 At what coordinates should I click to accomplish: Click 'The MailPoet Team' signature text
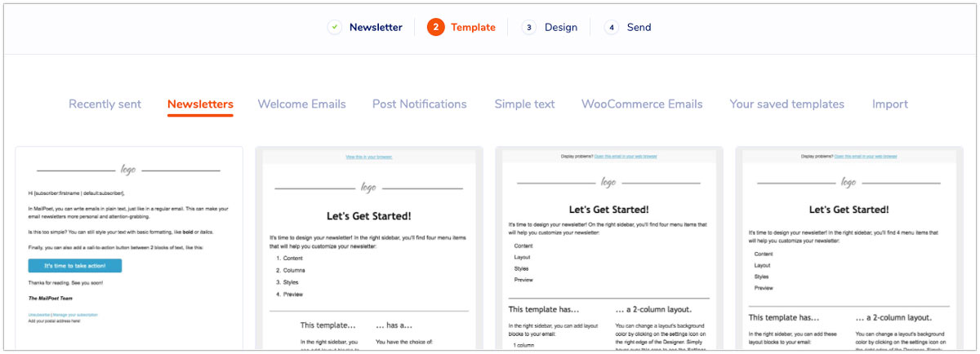tap(51, 299)
